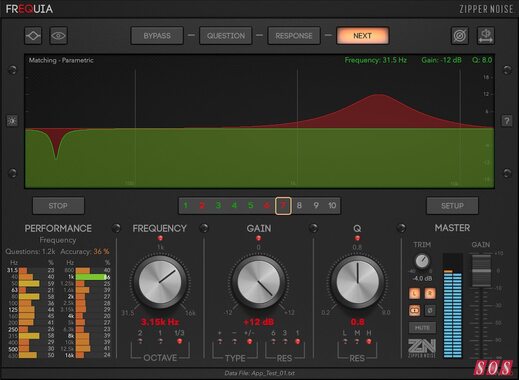519x380 pixels.
Task: Toggle the stereo link icon button
Action: (414, 311)
